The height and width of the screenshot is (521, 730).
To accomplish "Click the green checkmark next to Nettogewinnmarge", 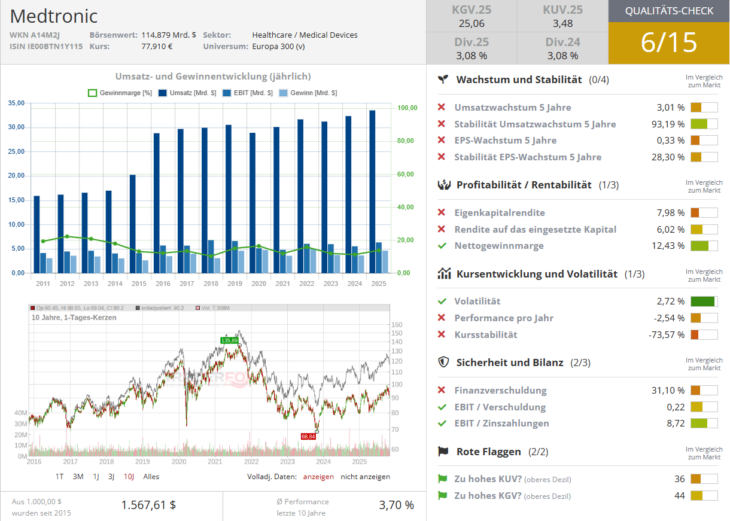I will click(442, 246).
